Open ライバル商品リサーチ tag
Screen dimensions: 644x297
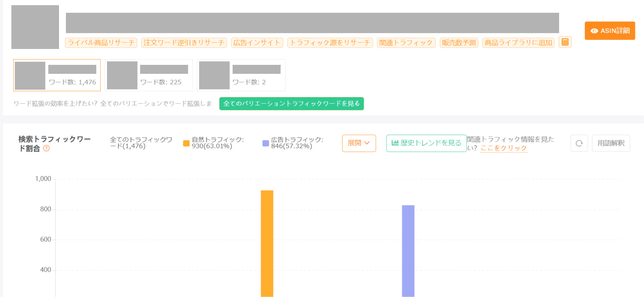click(x=101, y=43)
